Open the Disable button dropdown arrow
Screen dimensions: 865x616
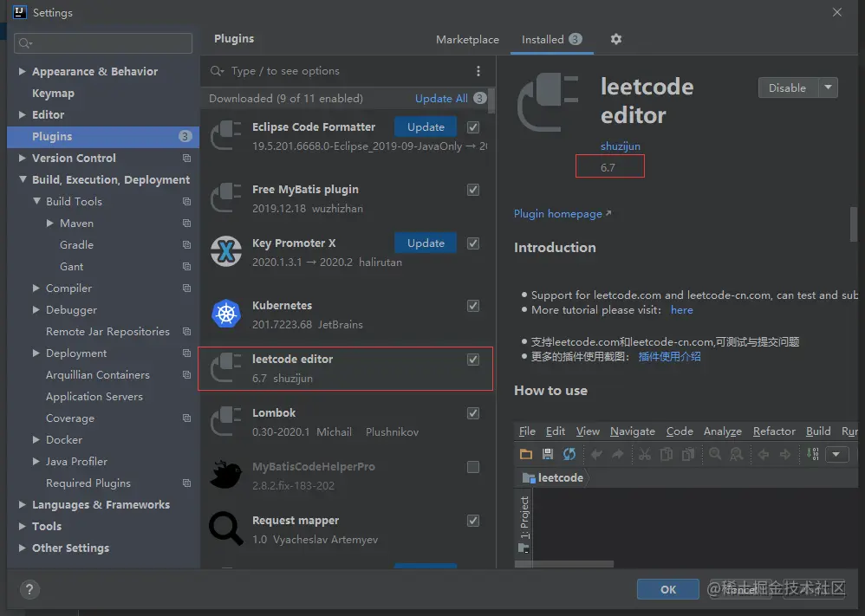coord(828,88)
